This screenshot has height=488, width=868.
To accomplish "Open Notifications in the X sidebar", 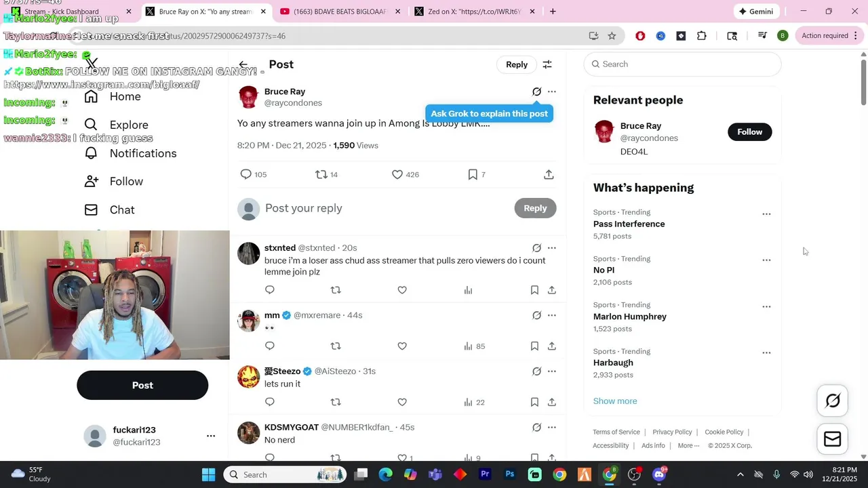I will coord(130,153).
